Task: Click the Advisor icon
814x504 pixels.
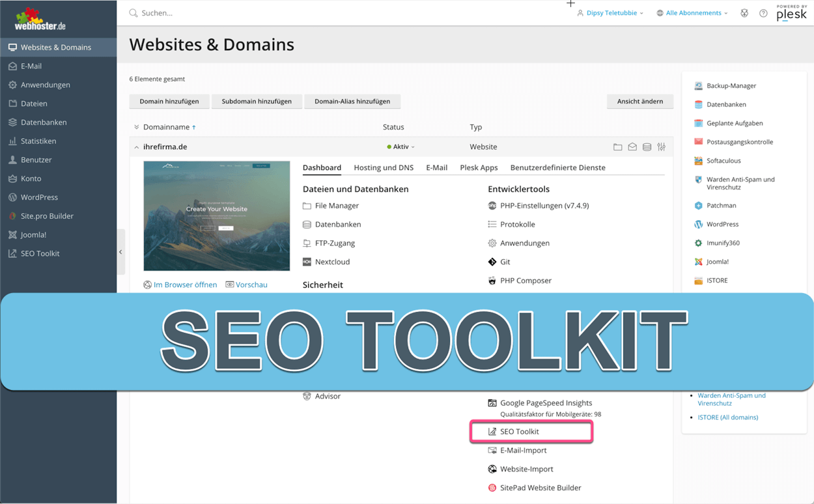Action: 307,396
